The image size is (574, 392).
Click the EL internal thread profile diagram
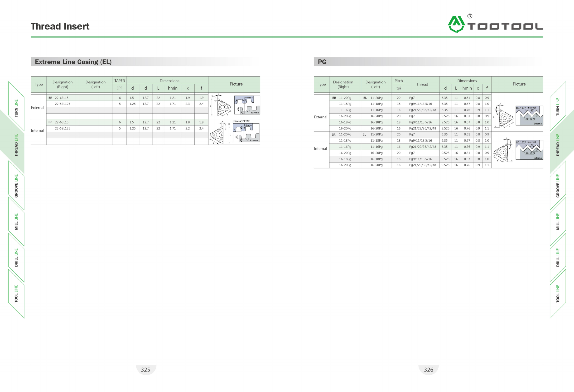pos(246,133)
